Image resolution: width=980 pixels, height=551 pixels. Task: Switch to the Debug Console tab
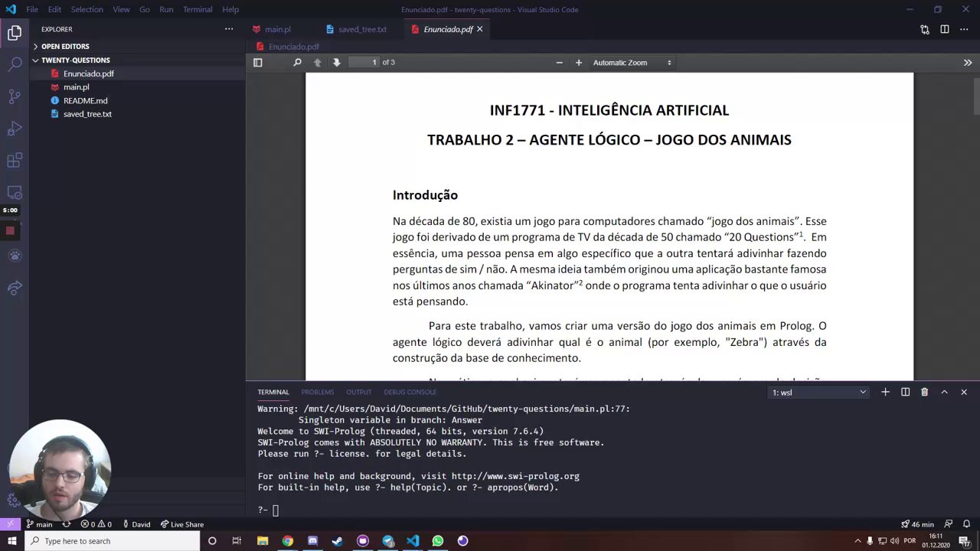coord(410,393)
